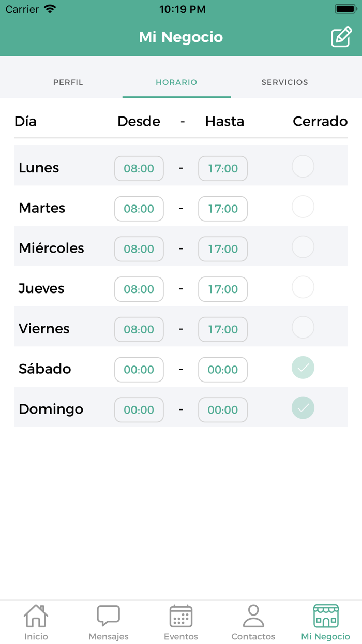Open the Hasta time picker for Jueves
This screenshot has height=644, width=362.
coord(222,289)
